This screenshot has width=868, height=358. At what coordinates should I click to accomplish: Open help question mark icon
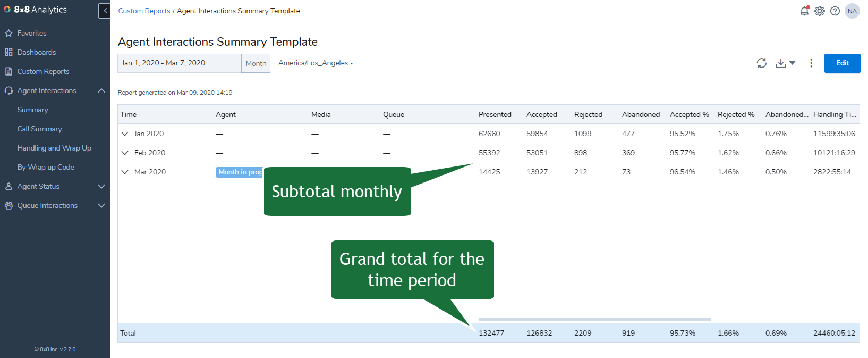coord(835,11)
